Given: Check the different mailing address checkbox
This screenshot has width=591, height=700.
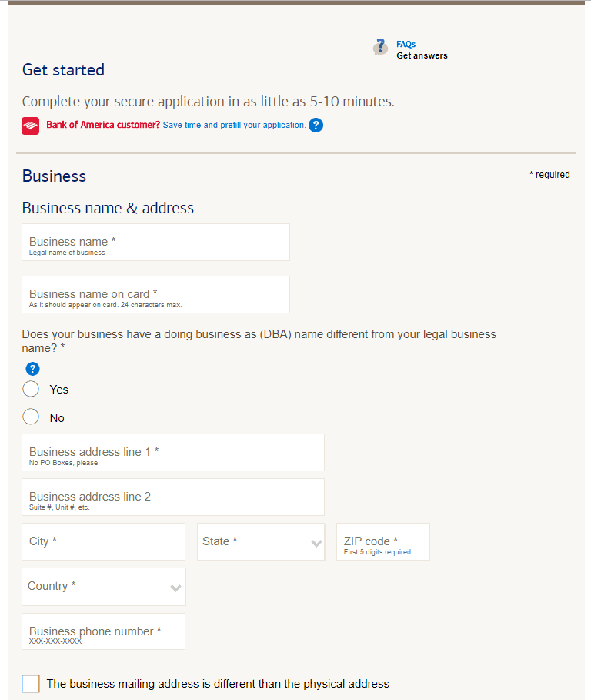Looking at the screenshot, I should pyautogui.click(x=31, y=684).
